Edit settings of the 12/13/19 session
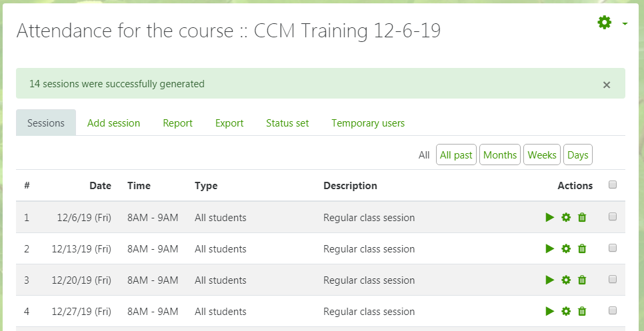644x331 pixels. pos(566,248)
